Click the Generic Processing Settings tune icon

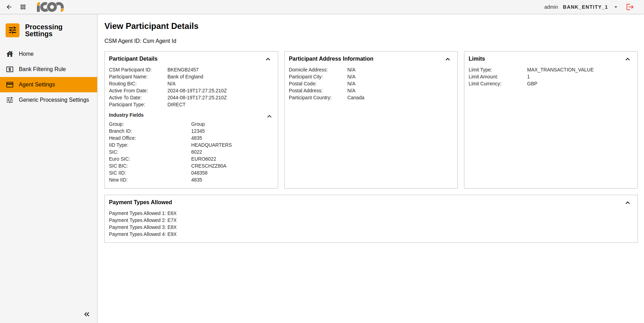coord(10,100)
